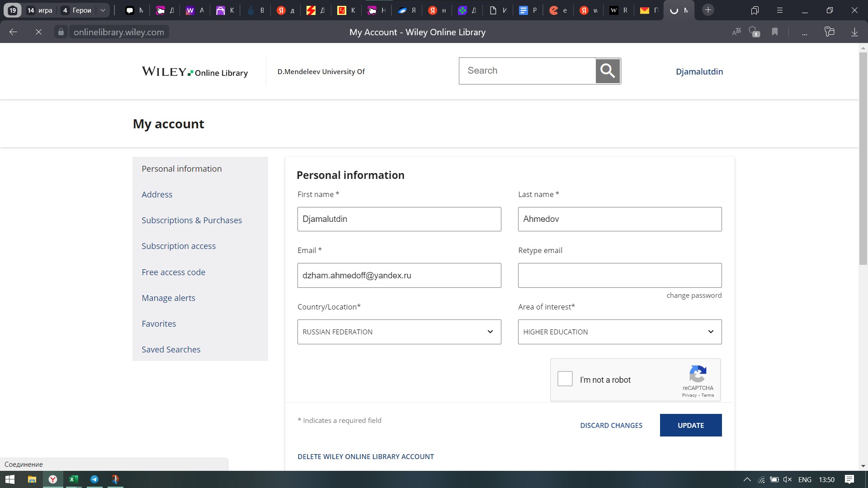Viewport: 868px width, 488px height.
Task: Open the chat and clipboard side panel icon
Action: tap(829, 32)
